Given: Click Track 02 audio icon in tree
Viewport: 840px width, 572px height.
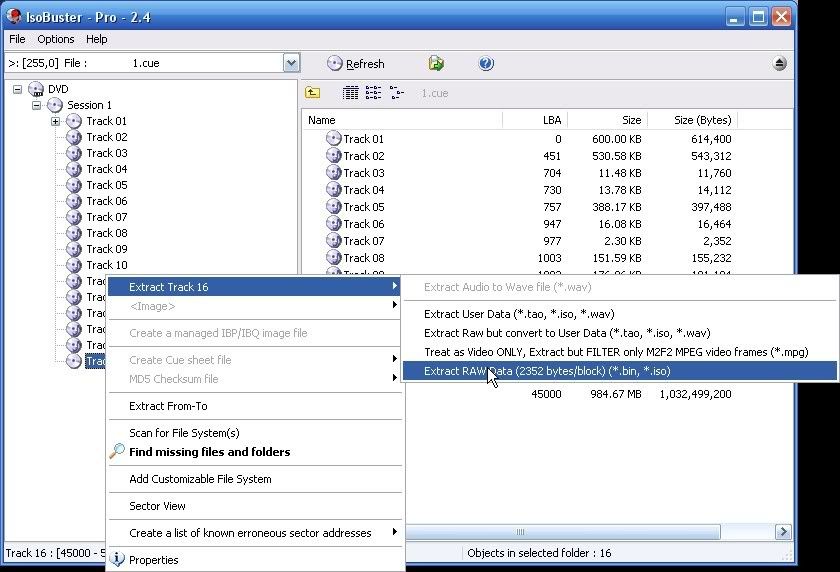Looking at the screenshot, I should 74,137.
